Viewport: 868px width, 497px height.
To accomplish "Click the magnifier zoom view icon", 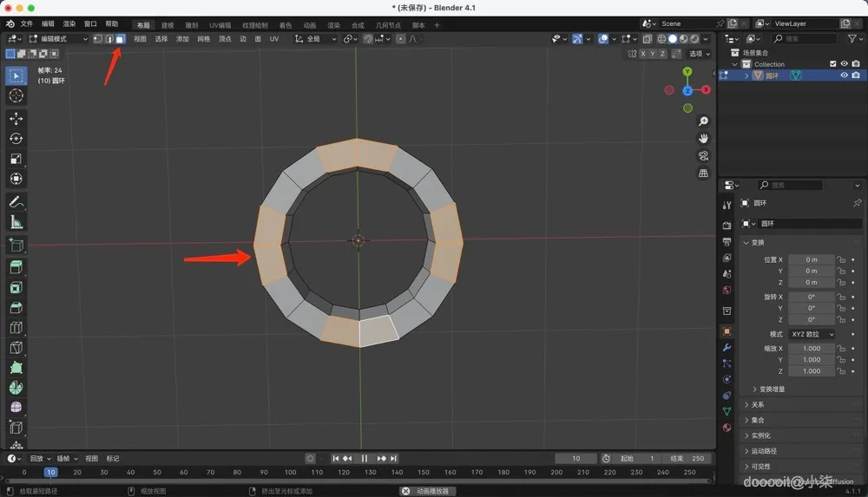I will (x=703, y=121).
